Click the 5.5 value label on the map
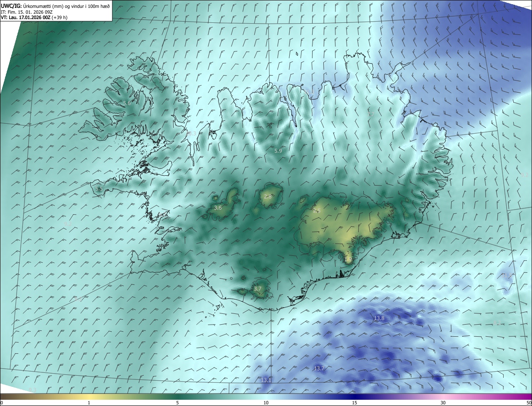Viewport: 532px width, 406px height. click(x=99, y=189)
